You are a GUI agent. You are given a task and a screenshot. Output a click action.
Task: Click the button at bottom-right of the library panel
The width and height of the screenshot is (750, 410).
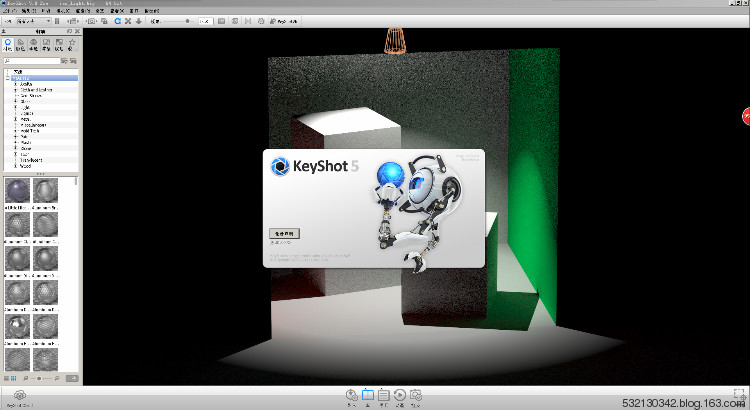[72, 378]
